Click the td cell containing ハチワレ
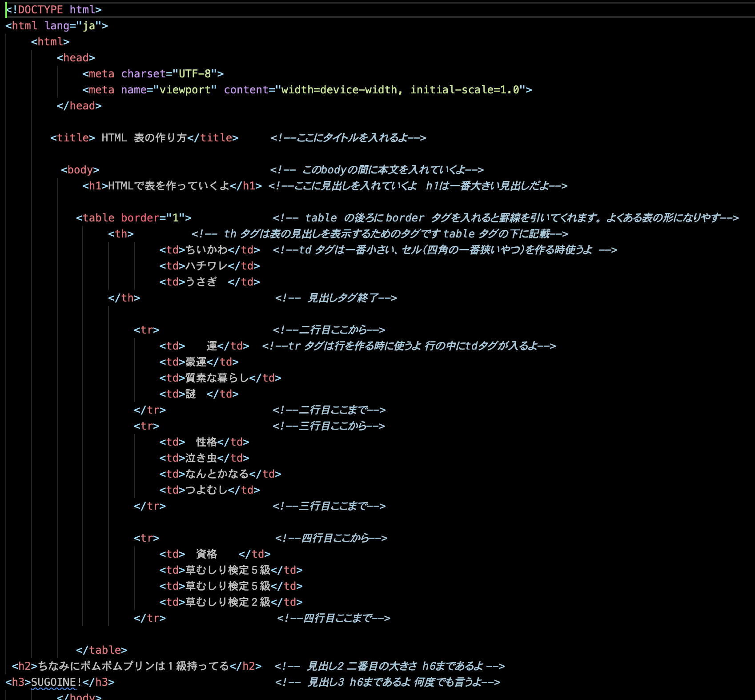 pyautogui.click(x=207, y=266)
